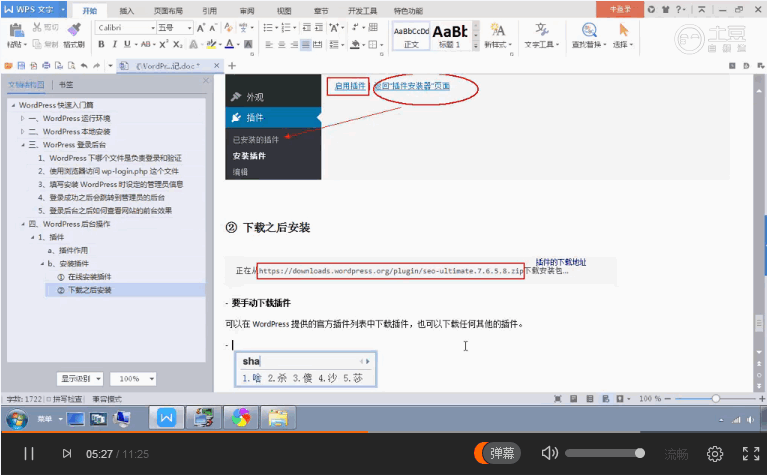Click the bullet list icon
Viewport: 767px width, 475px height.
[x=268, y=28]
